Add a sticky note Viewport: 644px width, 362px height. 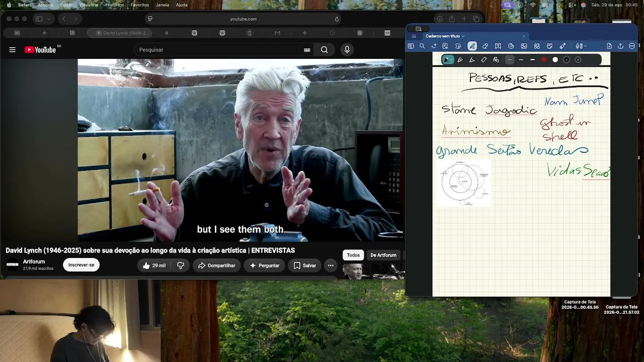point(549,46)
